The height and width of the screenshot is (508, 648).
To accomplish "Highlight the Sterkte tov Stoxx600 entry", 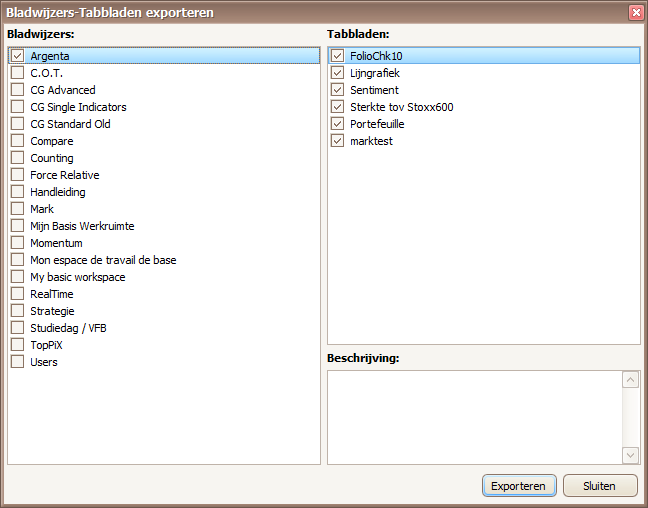I will point(401,107).
